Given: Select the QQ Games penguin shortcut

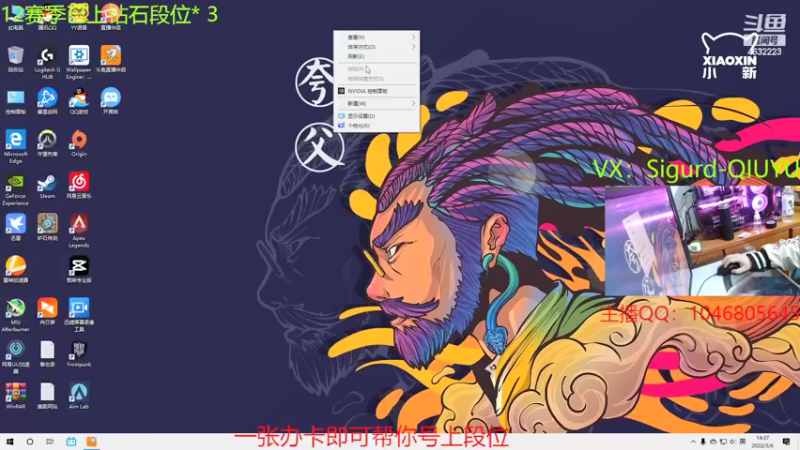Looking at the screenshot, I should [x=79, y=101].
